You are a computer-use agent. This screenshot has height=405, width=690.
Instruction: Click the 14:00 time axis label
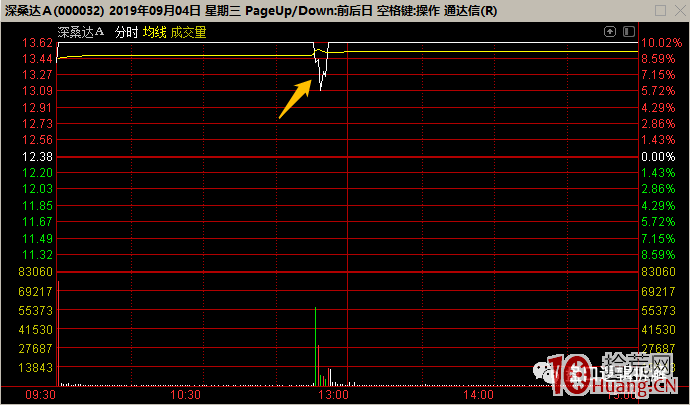click(478, 395)
